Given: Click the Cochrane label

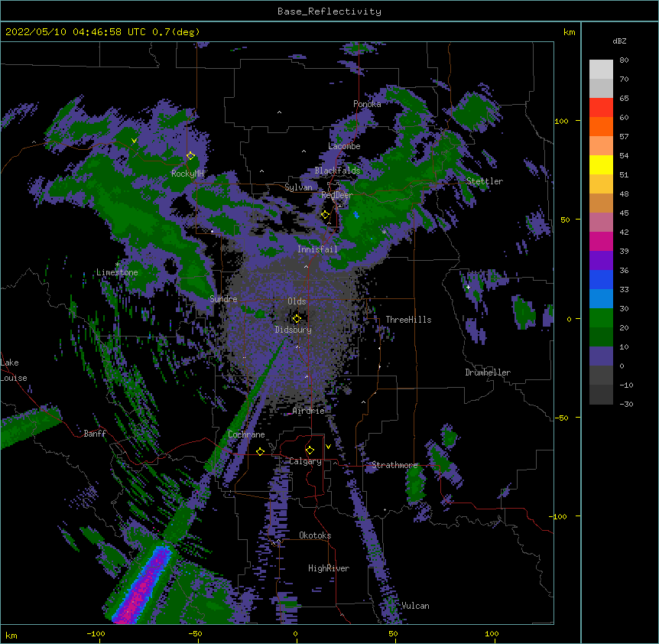Looking at the screenshot, I should pyautogui.click(x=246, y=434).
